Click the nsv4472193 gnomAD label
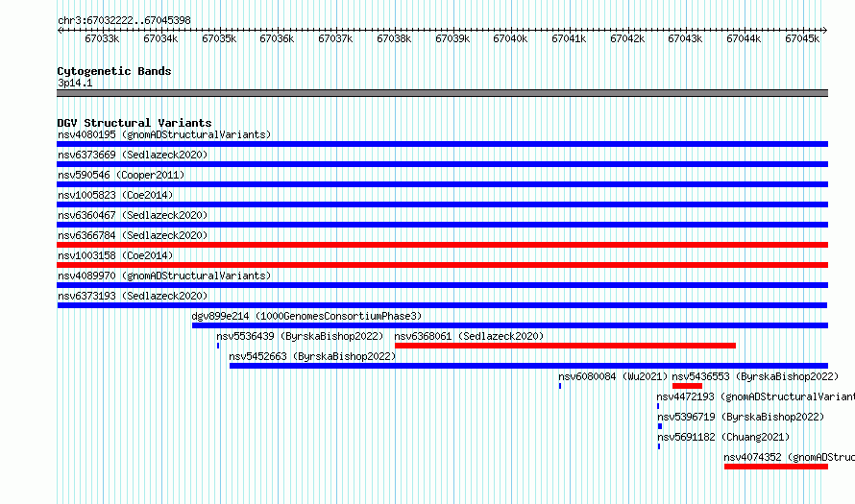The width and height of the screenshot is (855, 504). pos(756,396)
